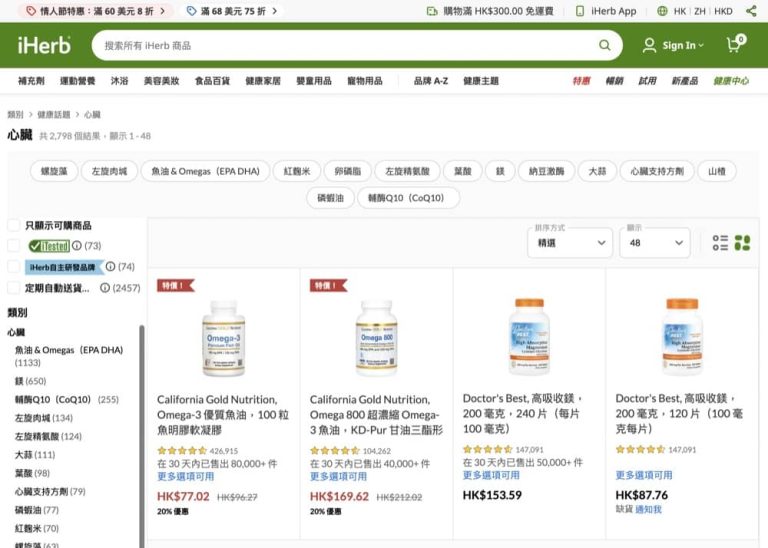Image resolution: width=768 pixels, height=548 pixels.
Task: Switch to grid view layout icon
Action: (742, 242)
